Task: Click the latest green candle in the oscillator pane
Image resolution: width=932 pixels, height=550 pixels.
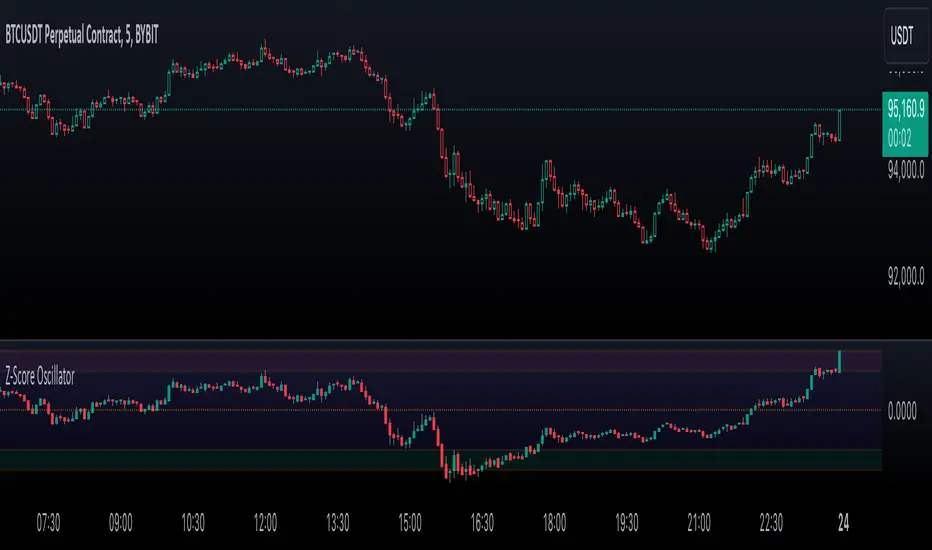Action: (x=840, y=361)
